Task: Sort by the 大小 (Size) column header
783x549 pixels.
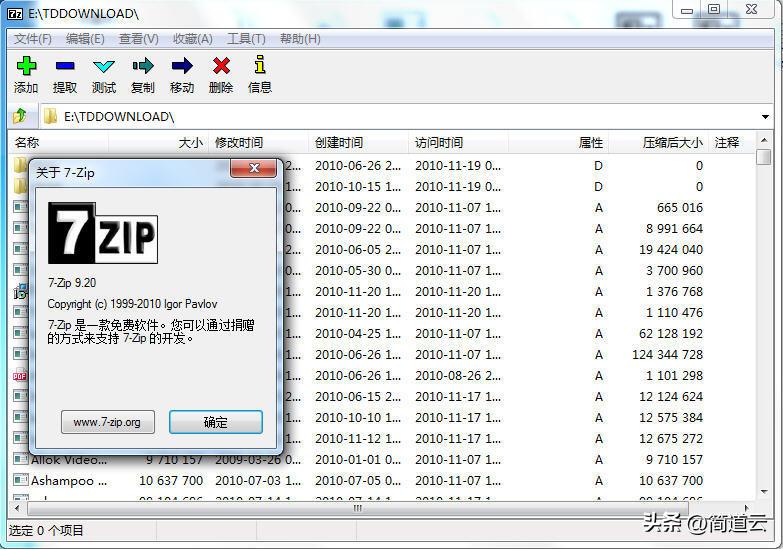Action: tap(159, 142)
